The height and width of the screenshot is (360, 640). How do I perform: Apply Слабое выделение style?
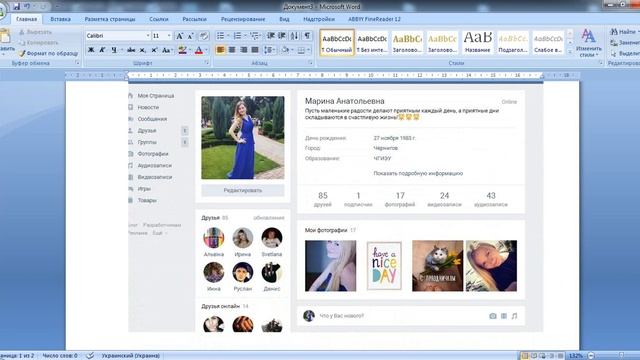548,42
